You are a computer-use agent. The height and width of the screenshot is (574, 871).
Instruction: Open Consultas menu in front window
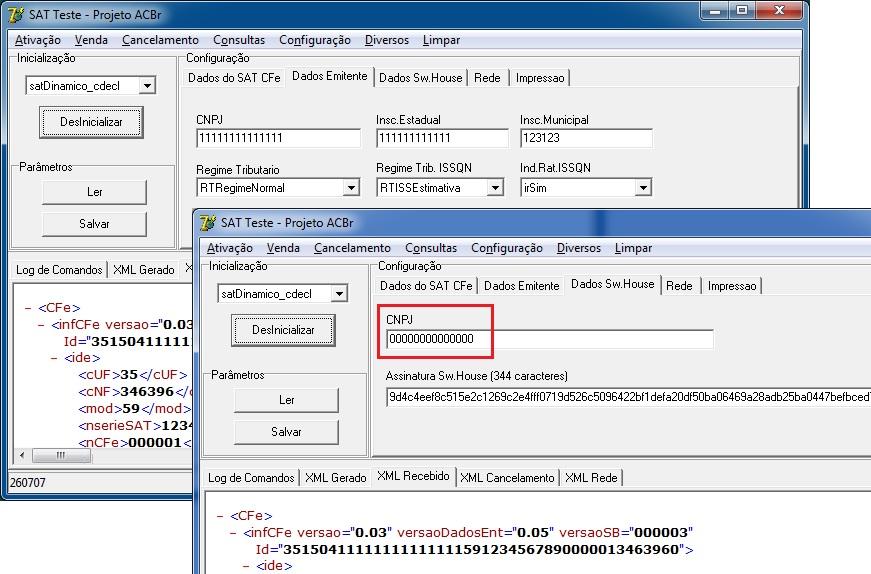431,248
